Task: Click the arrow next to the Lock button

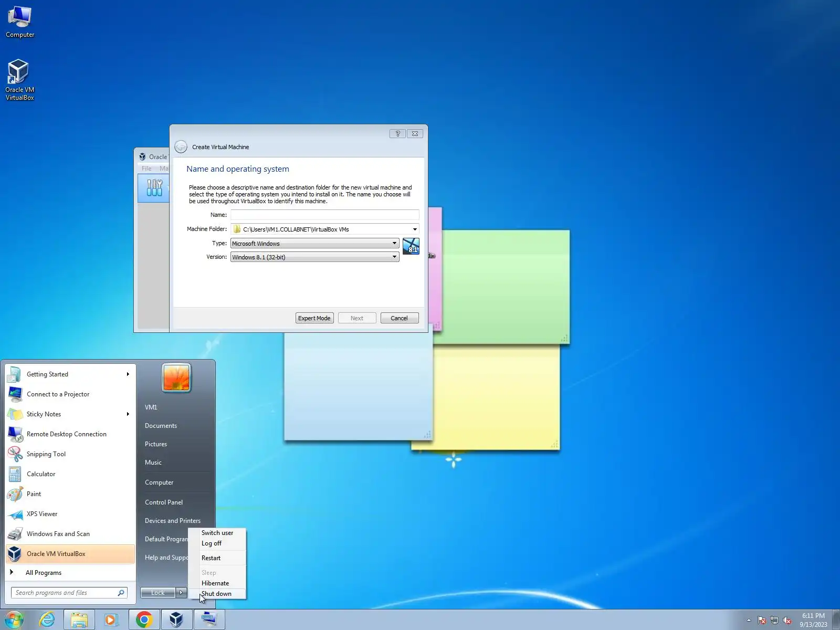Action: (x=181, y=593)
